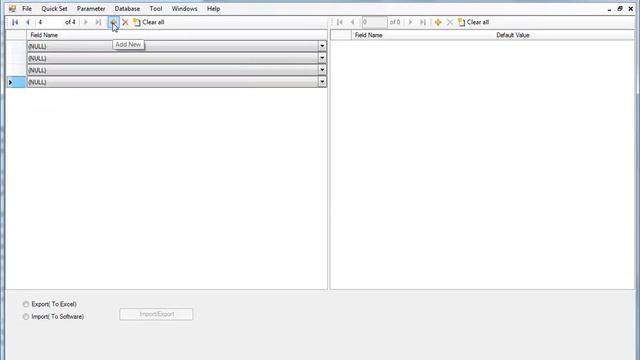Jump to last record in left toolbar
The height and width of the screenshot is (360, 640).
click(x=98, y=22)
